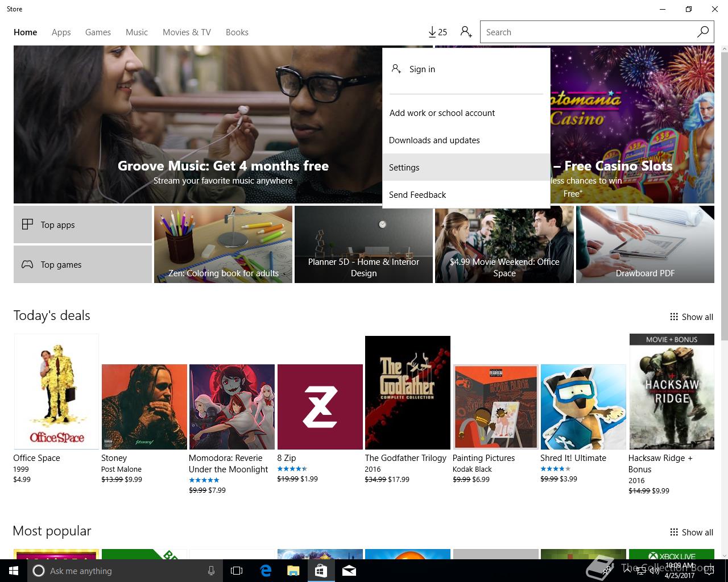Screen dimensions: 728x582
Task: Open Settings from the account menu
Action: click(x=466, y=168)
